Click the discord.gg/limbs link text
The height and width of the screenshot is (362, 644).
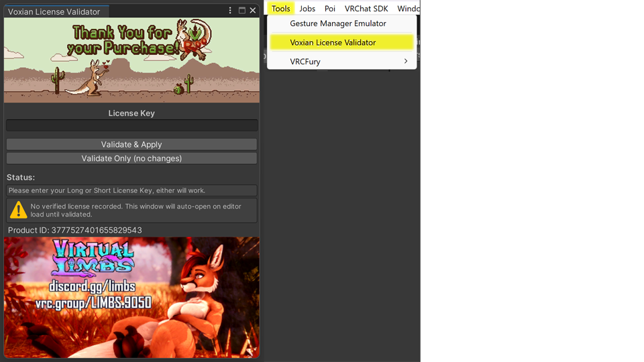[x=92, y=287]
